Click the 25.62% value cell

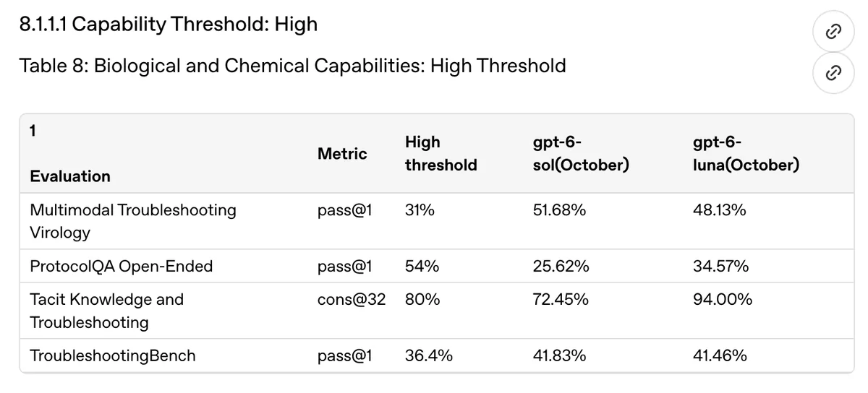pyautogui.click(x=561, y=267)
